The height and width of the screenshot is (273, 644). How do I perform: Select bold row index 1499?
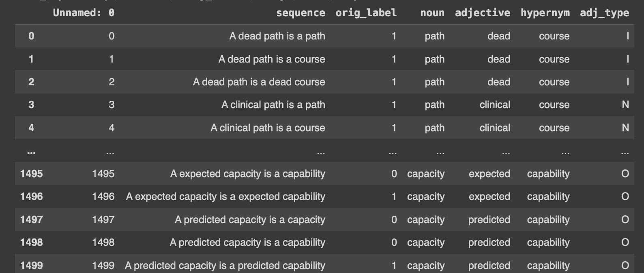point(31,266)
